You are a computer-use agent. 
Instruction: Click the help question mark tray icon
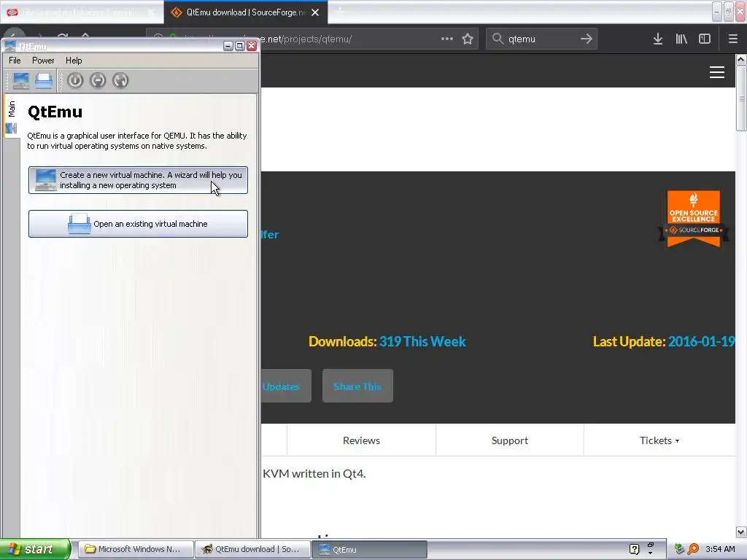coord(634,550)
